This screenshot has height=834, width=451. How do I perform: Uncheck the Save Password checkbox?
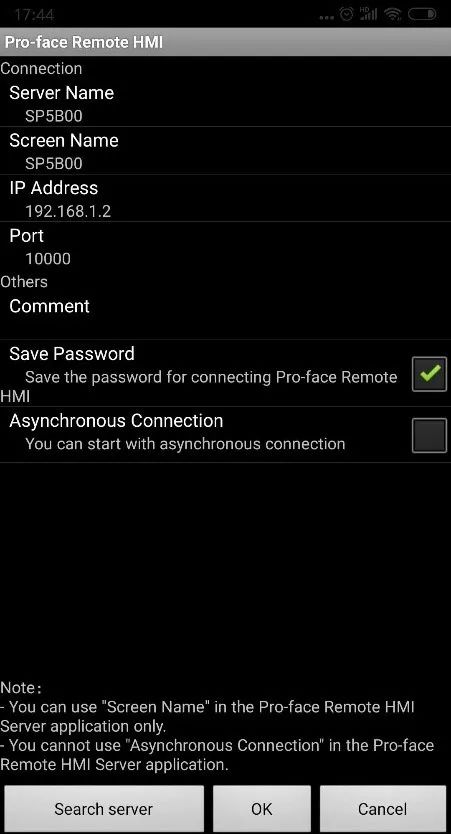429,374
